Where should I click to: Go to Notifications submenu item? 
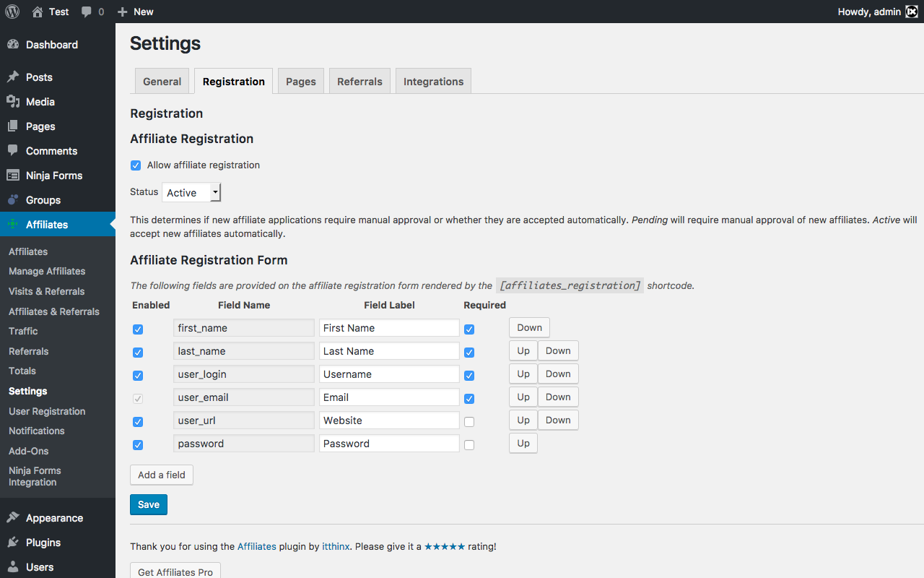[37, 431]
